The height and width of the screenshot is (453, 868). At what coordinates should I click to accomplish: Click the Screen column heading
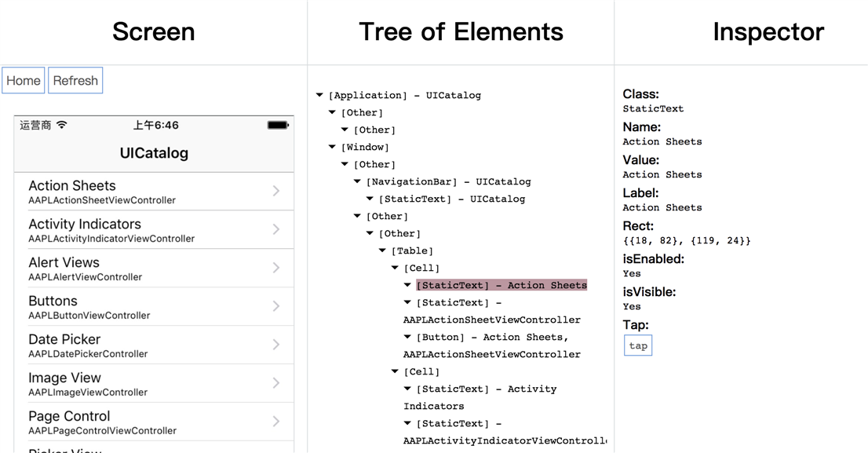pos(153,31)
